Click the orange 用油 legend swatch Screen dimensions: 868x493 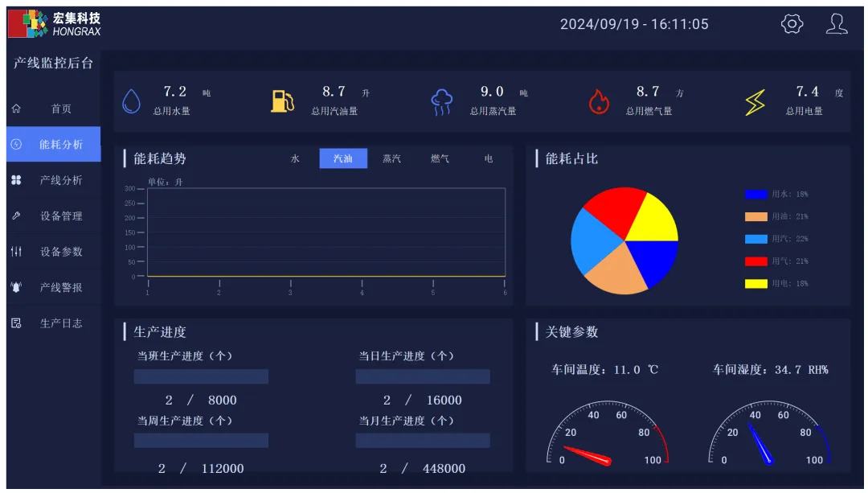click(755, 216)
